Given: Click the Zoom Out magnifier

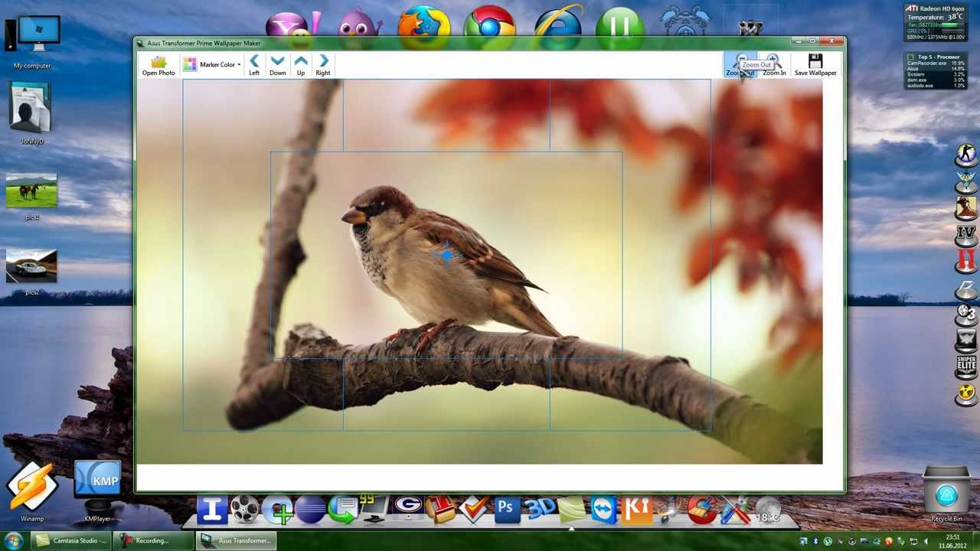Looking at the screenshot, I should (x=740, y=61).
